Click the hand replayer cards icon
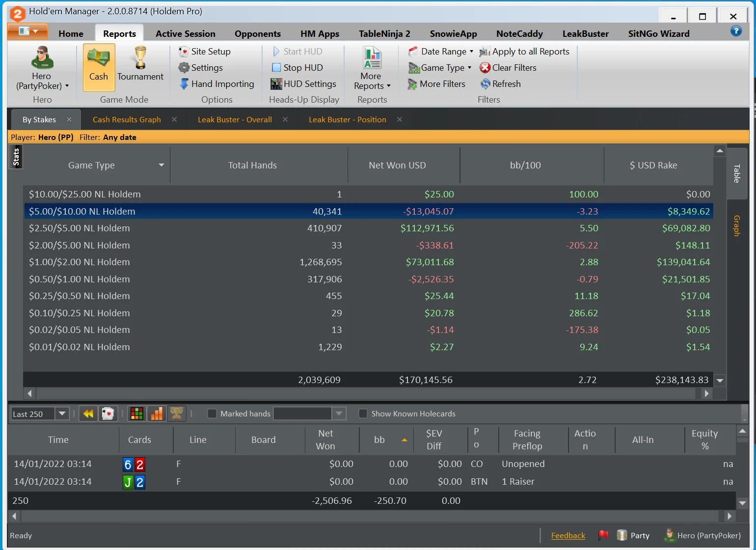Screen dimensions: 756x550 [x=108, y=414]
